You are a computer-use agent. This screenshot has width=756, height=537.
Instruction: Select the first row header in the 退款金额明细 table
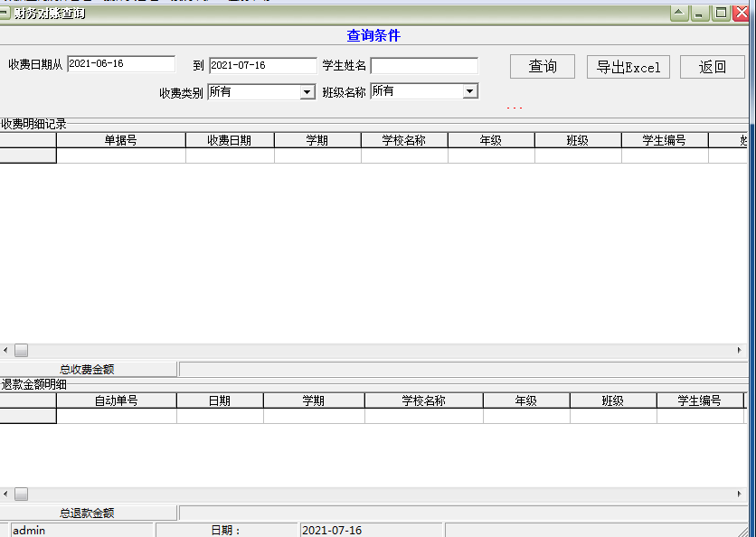28,416
